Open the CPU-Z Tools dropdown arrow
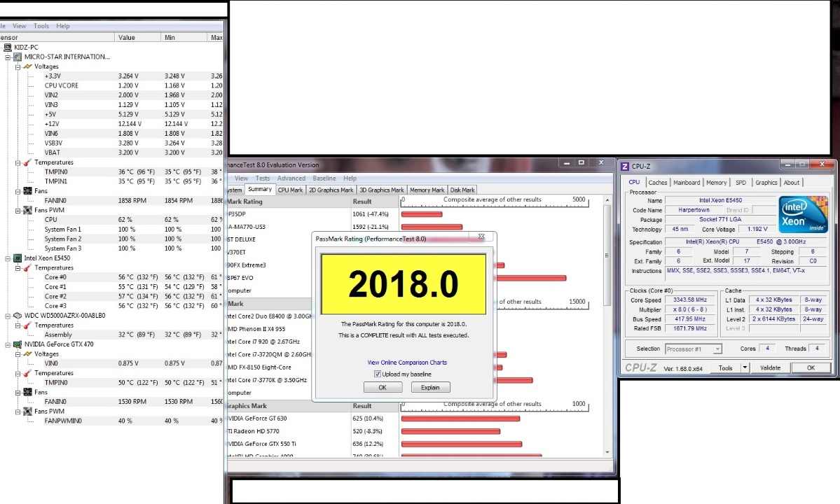 (x=745, y=367)
